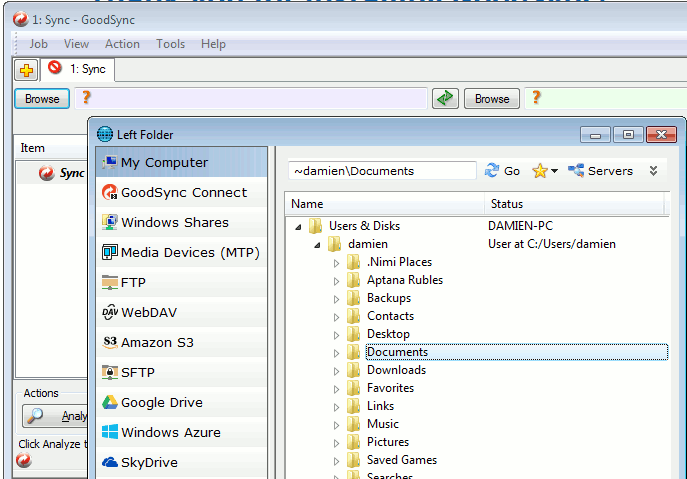The image size is (687, 479).
Task: Click the Analyze magnifier button
Action: (55, 415)
